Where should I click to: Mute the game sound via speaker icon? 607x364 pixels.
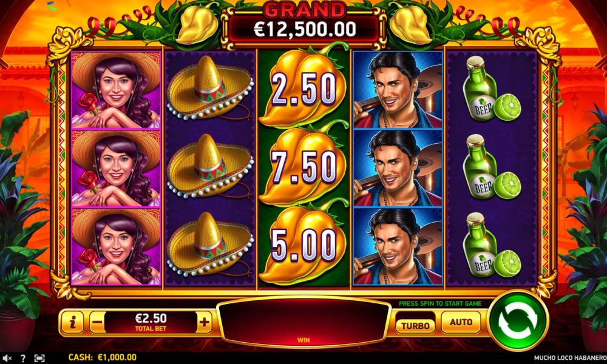click(7, 358)
